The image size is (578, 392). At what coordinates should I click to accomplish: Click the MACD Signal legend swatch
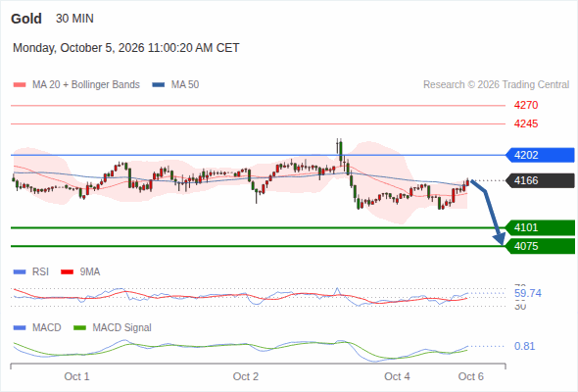(x=79, y=328)
